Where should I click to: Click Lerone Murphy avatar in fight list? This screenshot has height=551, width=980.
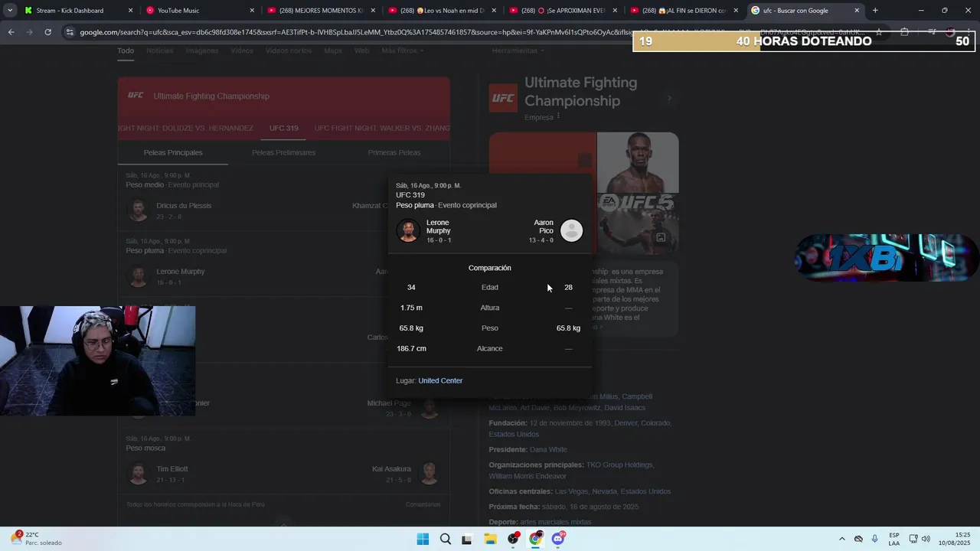[139, 275]
